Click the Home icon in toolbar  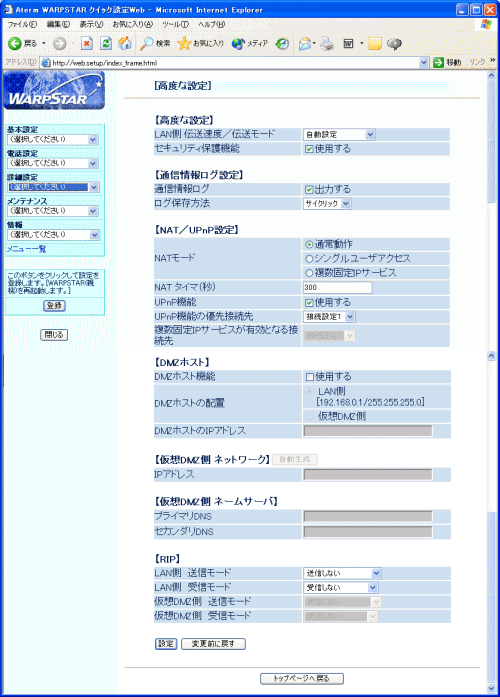point(125,43)
